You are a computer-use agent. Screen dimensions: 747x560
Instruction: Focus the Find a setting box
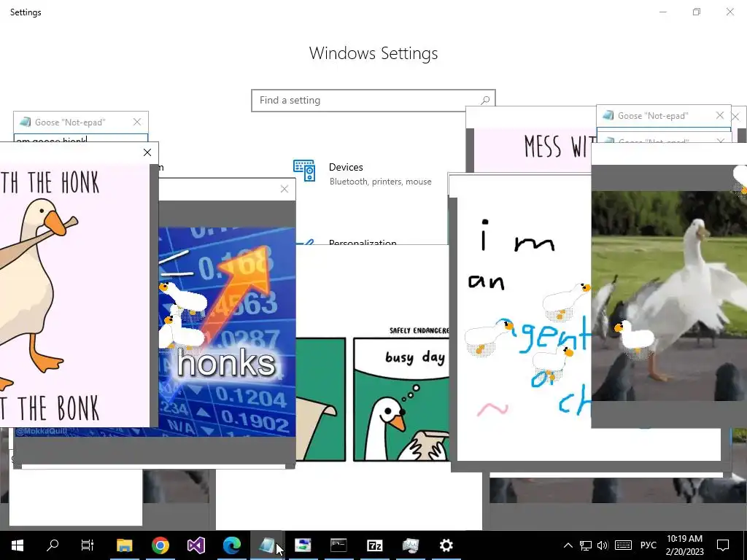click(373, 101)
